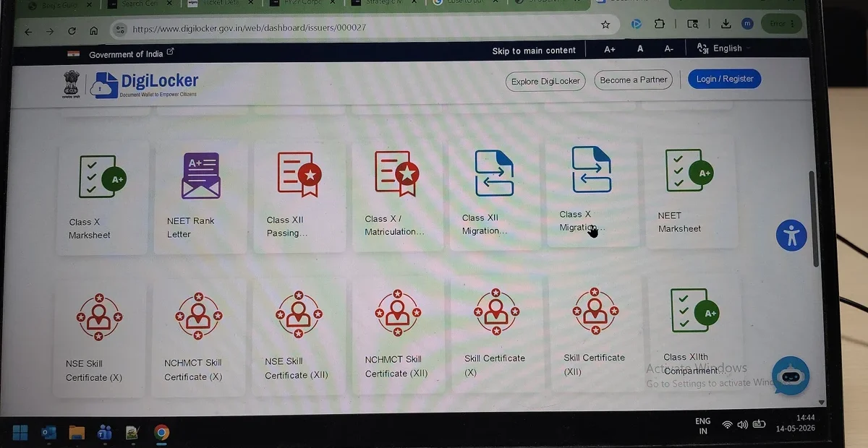Click the browser forward arrow
The width and height of the screenshot is (868, 448).
pyautogui.click(x=50, y=31)
